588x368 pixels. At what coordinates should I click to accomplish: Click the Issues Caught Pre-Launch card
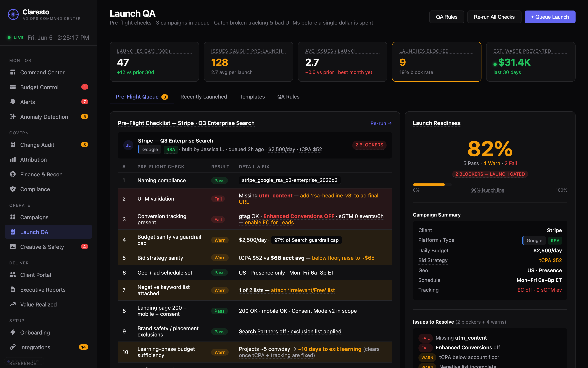(x=248, y=62)
